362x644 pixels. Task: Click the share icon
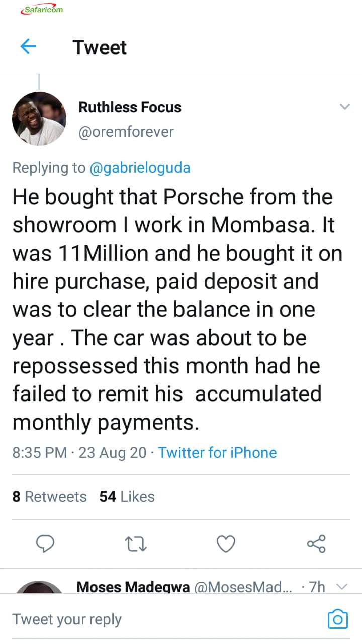coord(316,544)
